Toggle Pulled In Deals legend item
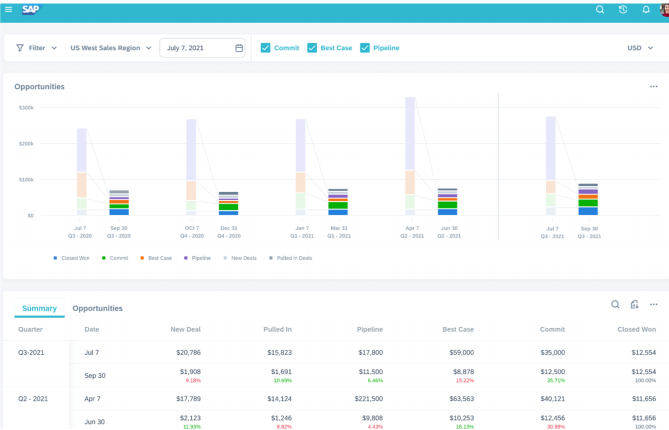 [291, 258]
